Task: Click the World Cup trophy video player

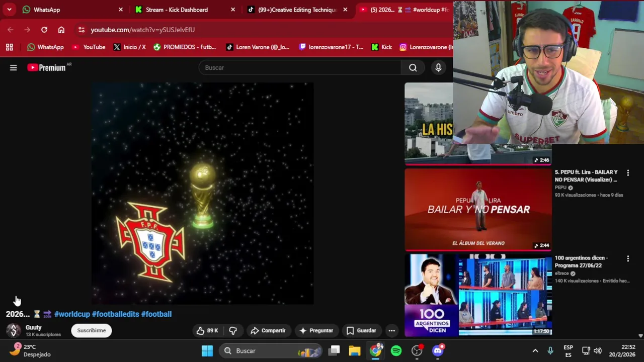Action: [x=202, y=194]
